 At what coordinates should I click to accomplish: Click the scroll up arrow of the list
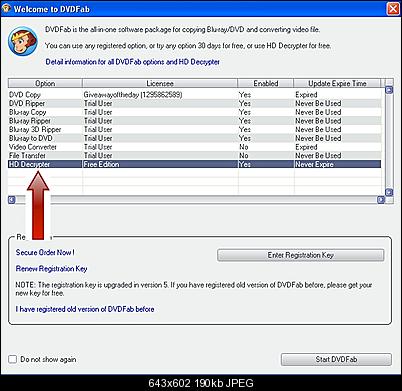[389, 90]
